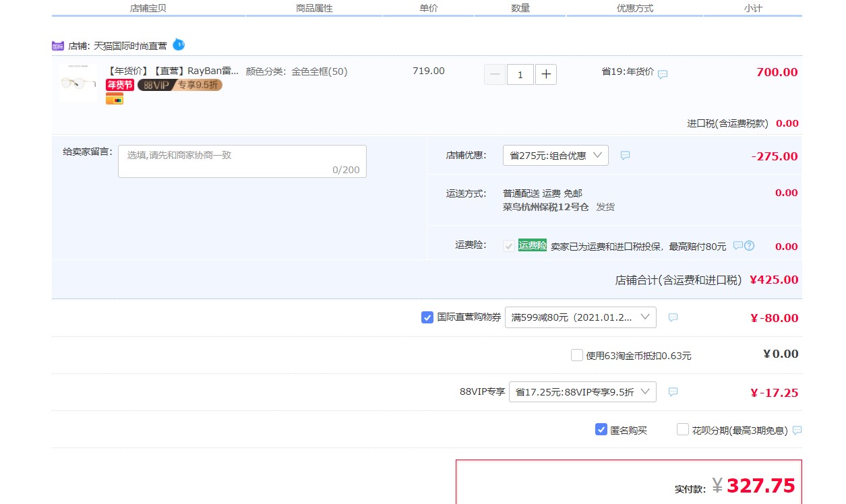This screenshot has height=504, width=846.
Task: Open the RayBan glasses product thumbnail
Action: click(x=78, y=84)
